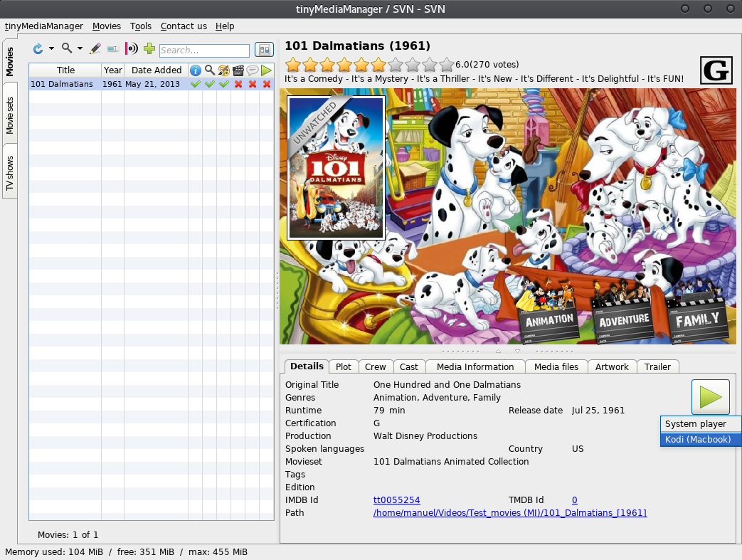Click the May 21, 2013 date cell

(152, 84)
